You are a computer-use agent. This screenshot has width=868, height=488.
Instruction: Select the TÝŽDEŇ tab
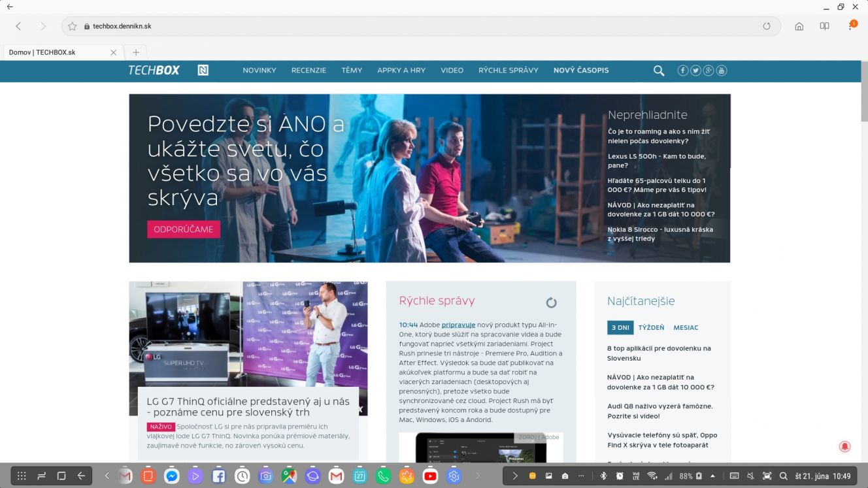click(651, 328)
